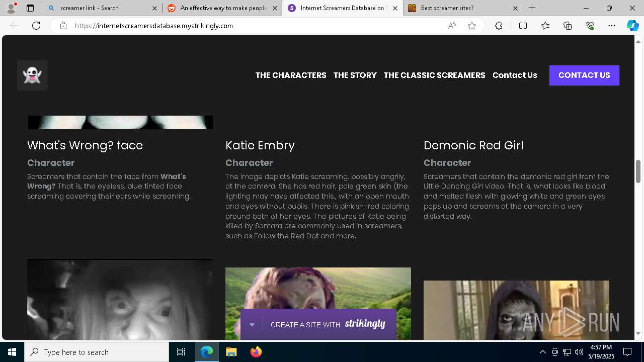Activate Read aloud icon in address bar

[x=452, y=26]
